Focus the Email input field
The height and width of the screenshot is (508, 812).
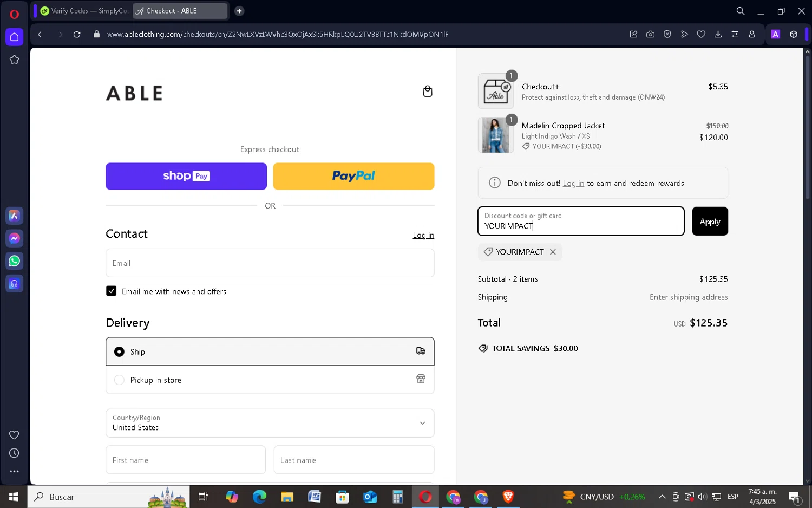[x=270, y=263]
